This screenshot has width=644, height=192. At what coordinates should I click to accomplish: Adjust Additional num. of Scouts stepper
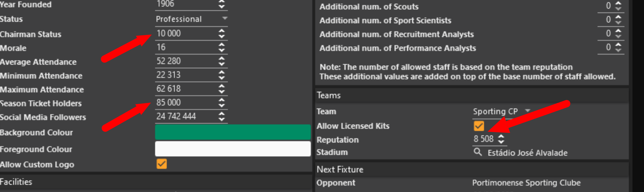coord(618,6)
